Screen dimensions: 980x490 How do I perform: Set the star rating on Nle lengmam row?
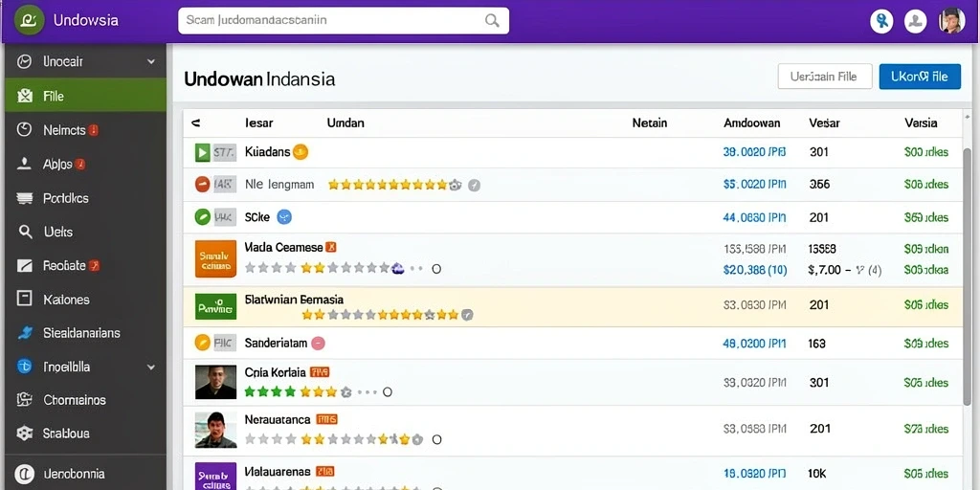tap(394, 185)
